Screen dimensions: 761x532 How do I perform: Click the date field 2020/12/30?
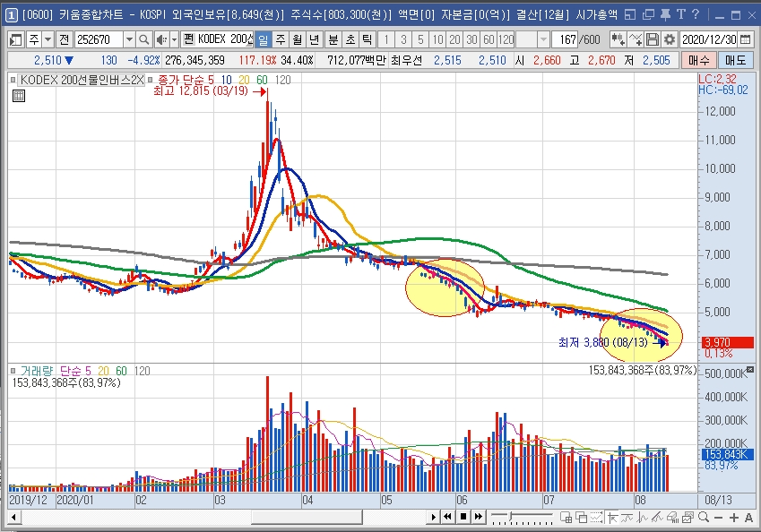click(709, 39)
